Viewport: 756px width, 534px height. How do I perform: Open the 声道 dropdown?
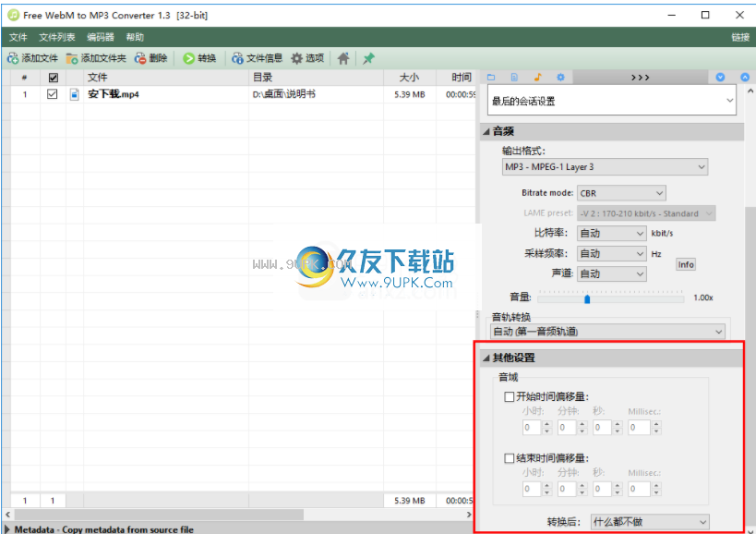click(611, 273)
